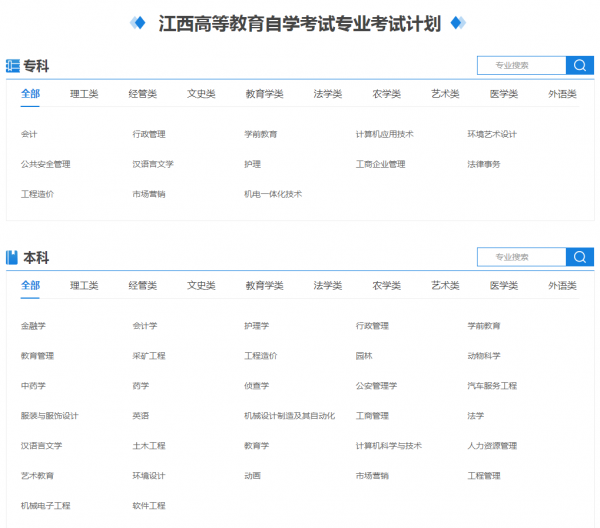Click the 环境艺术设计 major
600x528 pixels.
coord(492,134)
